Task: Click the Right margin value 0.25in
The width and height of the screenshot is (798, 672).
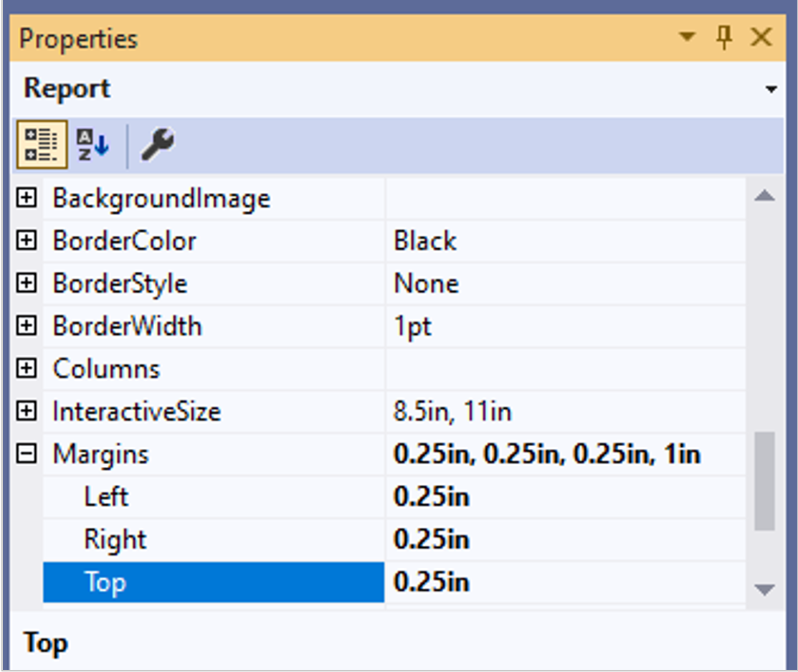Action: (432, 539)
